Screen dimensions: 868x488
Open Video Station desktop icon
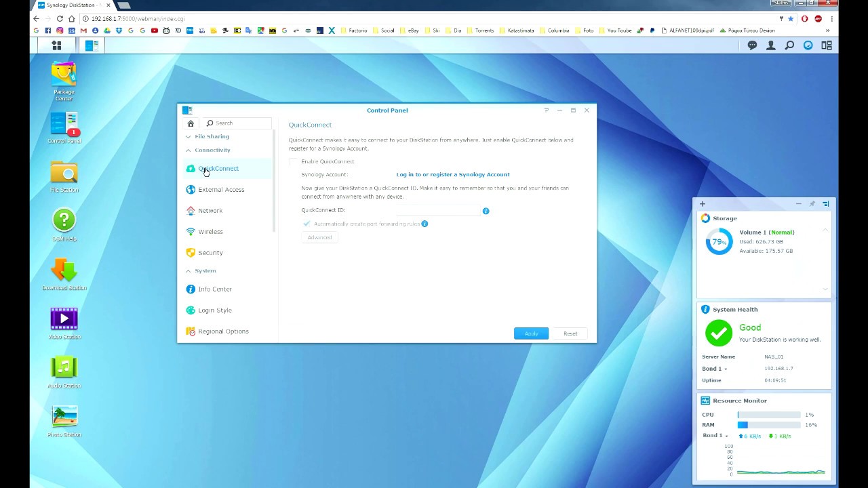(x=64, y=323)
